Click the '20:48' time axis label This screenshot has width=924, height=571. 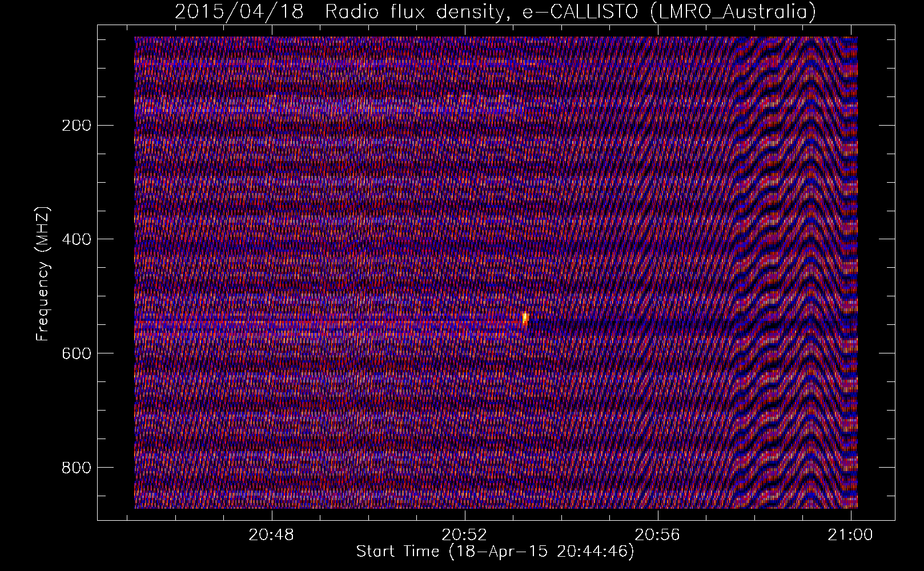click(272, 535)
